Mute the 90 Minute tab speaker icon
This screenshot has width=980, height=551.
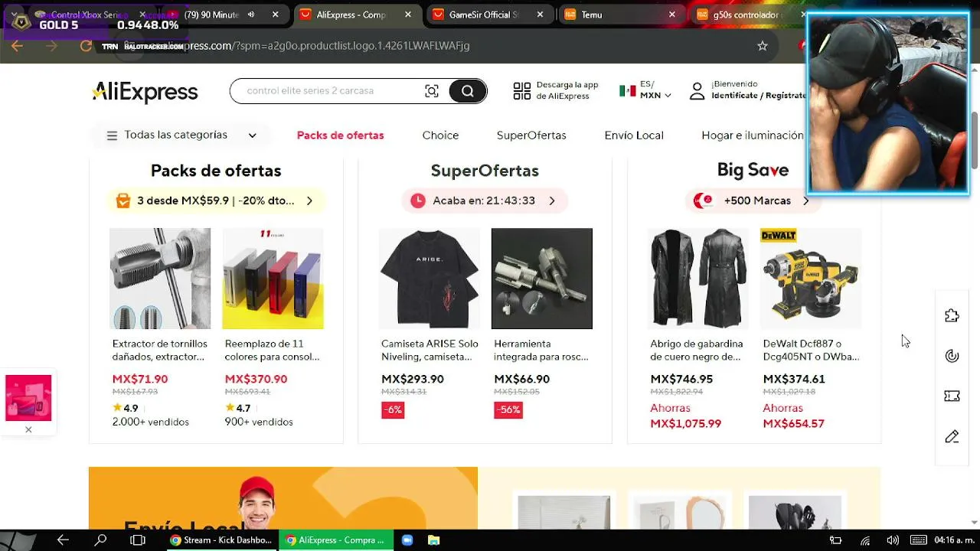click(x=251, y=15)
